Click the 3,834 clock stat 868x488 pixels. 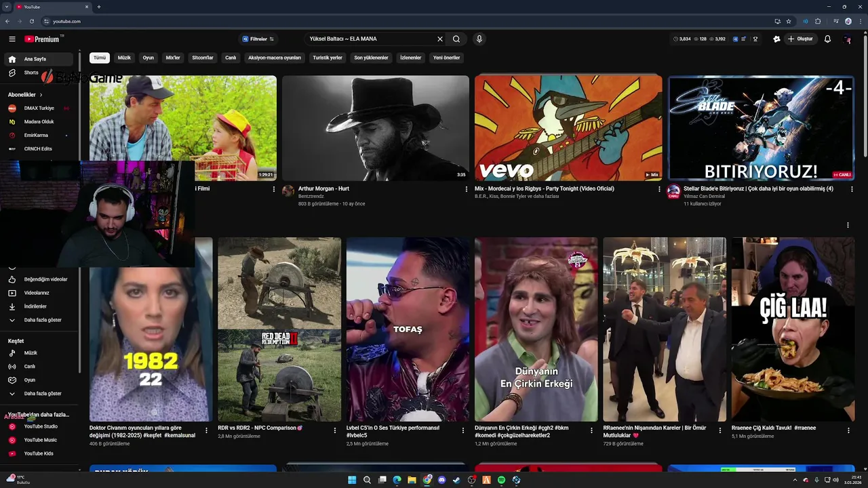(x=682, y=39)
